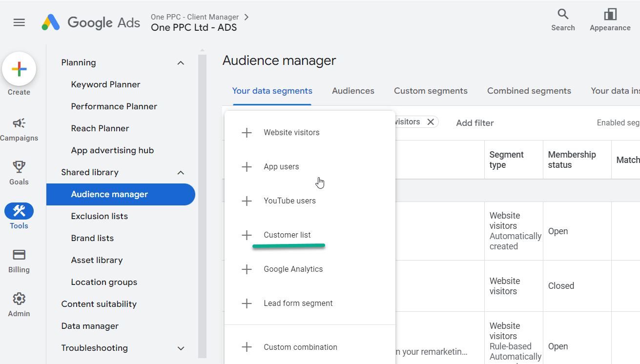Switch to the Custom segments tab
The height and width of the screenshot is (364, 640).
click(431, 91)
